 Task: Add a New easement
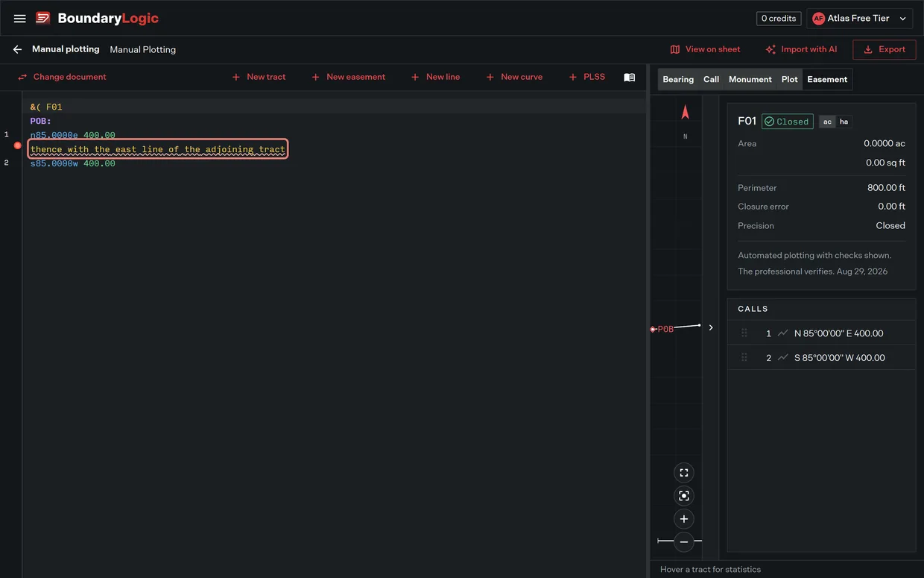coord(348,77)
